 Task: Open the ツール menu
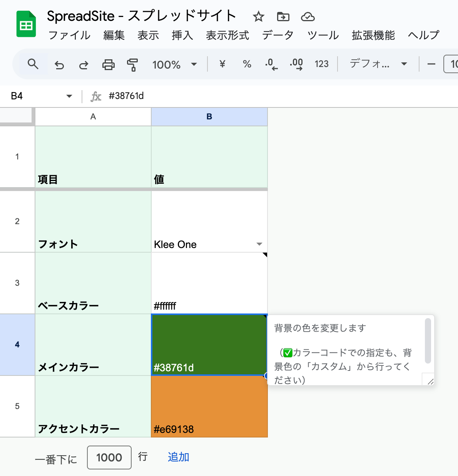click(323, 35)
